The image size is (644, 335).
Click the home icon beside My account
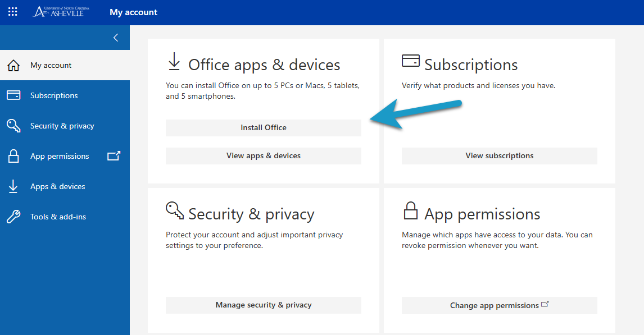pos(13,65)
